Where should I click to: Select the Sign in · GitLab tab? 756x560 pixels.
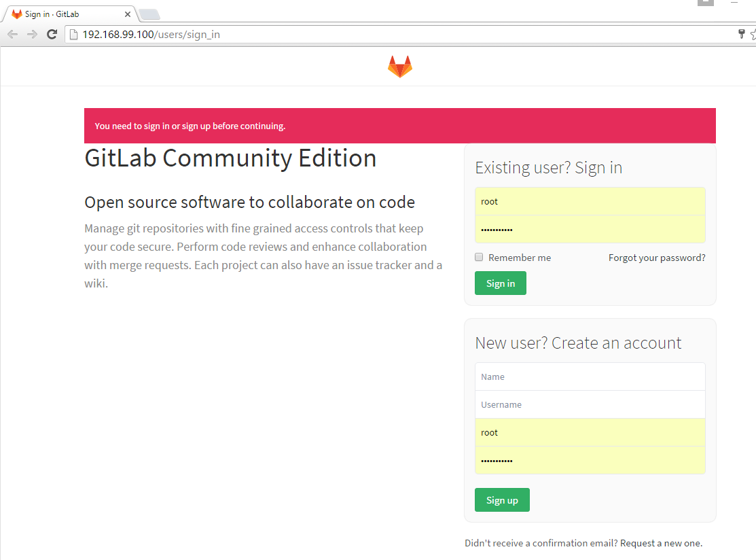pos(71,14)
